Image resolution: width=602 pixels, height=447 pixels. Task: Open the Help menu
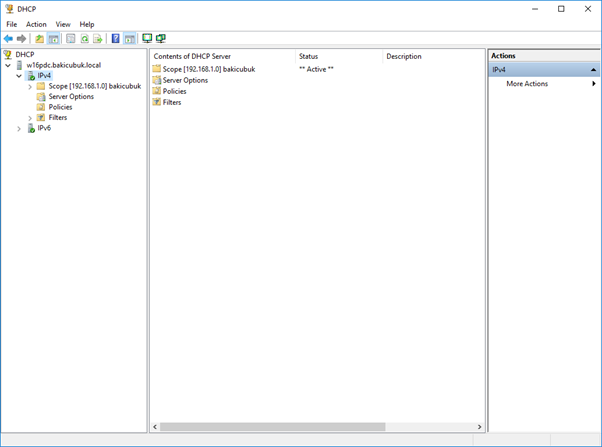click(87, 24)
